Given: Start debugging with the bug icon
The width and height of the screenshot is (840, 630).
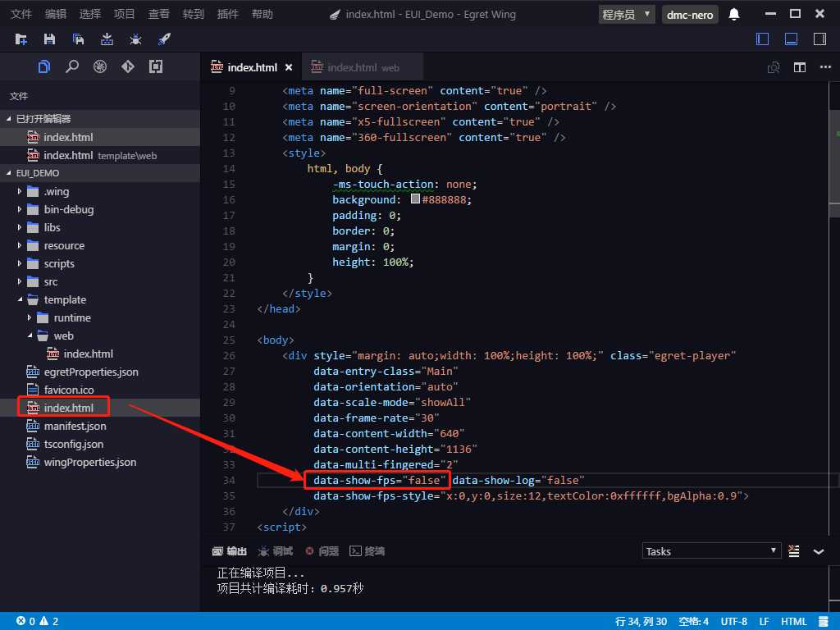Looking at the screenshot, I should 135,39.
